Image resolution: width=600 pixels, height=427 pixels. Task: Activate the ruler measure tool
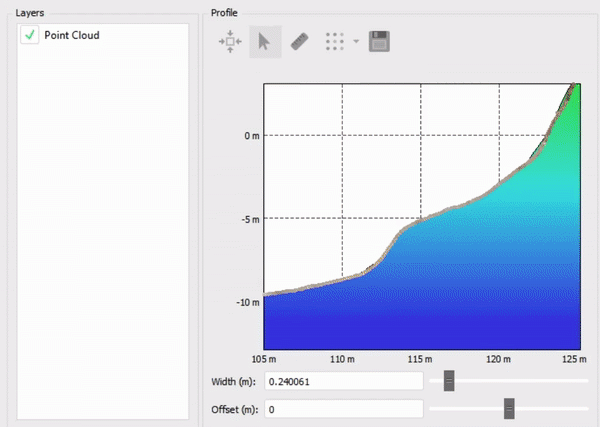tap(300, 41)
